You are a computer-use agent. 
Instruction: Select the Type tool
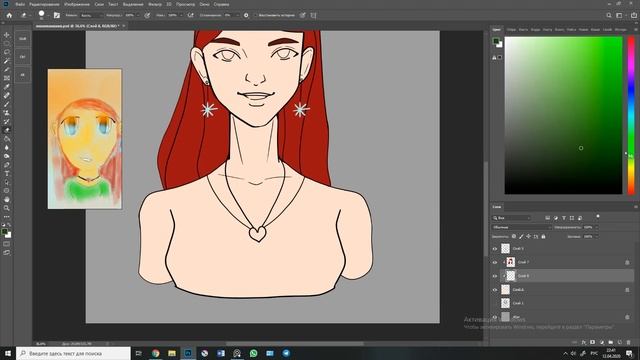7,173
